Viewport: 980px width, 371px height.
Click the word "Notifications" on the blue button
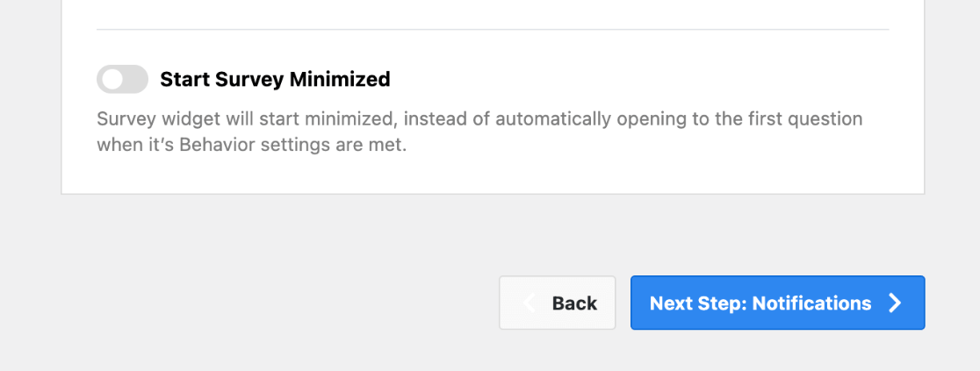[x=811, y=303]
